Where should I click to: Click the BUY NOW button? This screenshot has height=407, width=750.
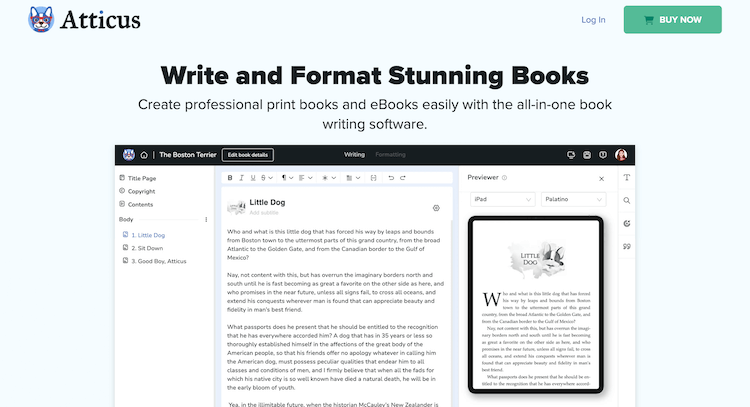tap(673, 20)
